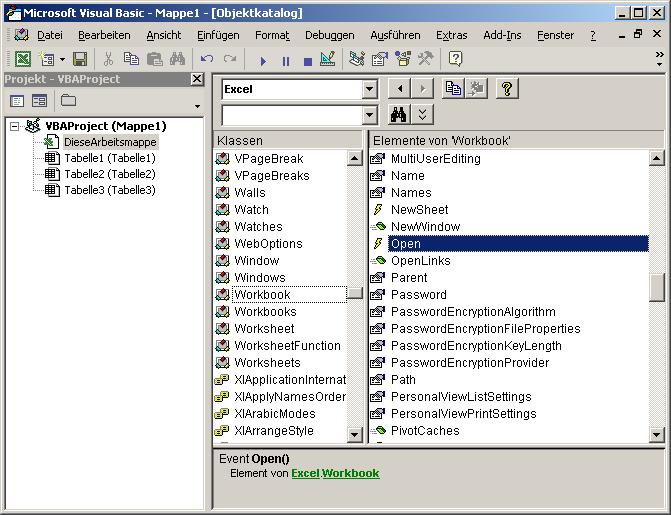Open the Add-Ins menu
Screen dimensions: 671x515
[x=502, y=35]
